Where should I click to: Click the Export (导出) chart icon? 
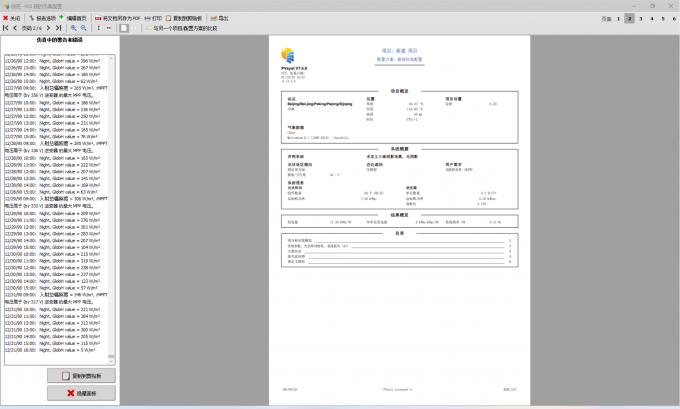[x=218, y=18]
